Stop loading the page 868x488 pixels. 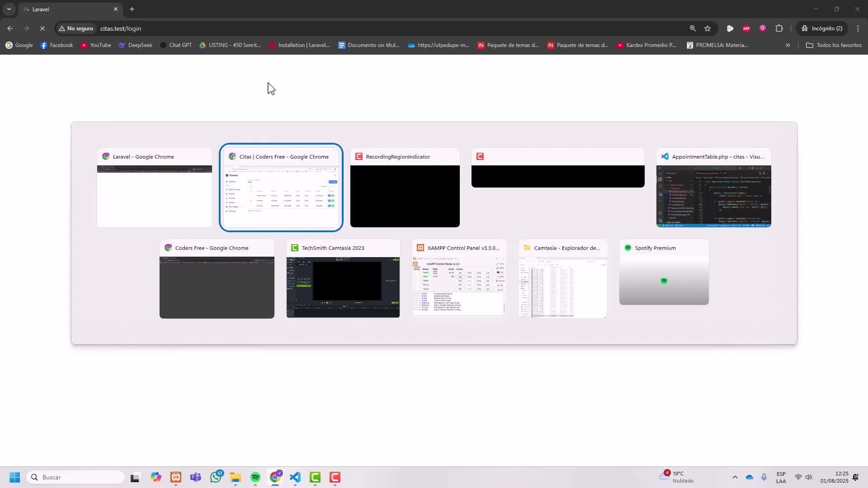tap(42, 28)
